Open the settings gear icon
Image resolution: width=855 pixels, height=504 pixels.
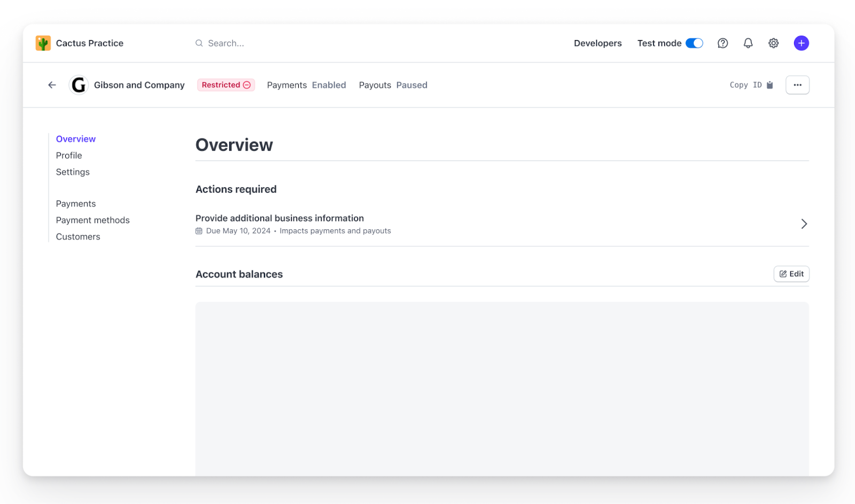pyautogui.click(x=773, y=43)
